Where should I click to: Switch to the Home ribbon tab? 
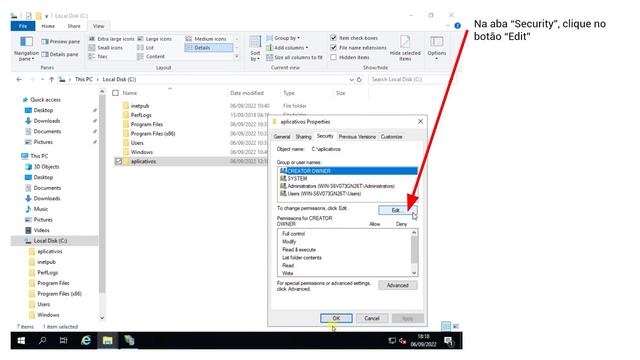(x=48, y=26)
